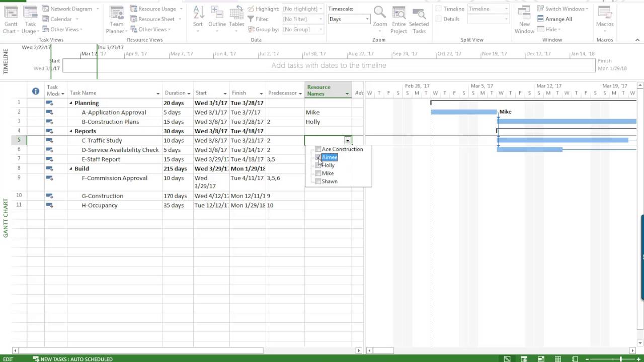644x362 pixels.
Task: Open Task Views Other Views menu
Action: click(x=63, y=29)
